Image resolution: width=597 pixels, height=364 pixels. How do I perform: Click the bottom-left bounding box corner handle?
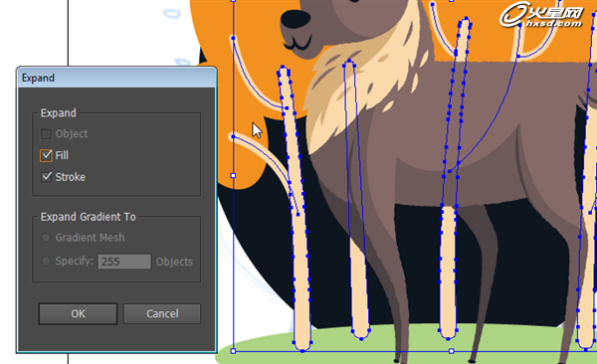(x=233, y=351)
